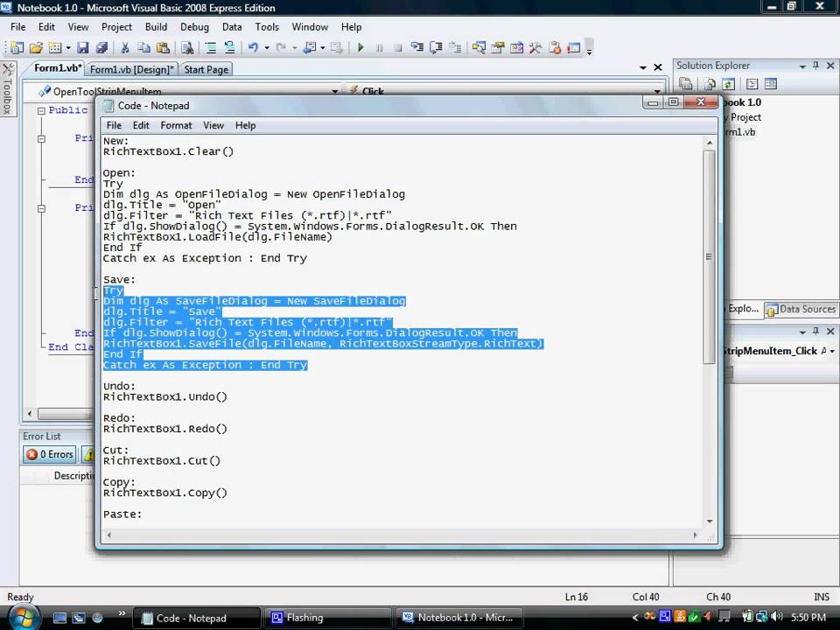Switch to Form1.vb [Design] tab
840x630 pixels.
click(x=132, y=70)
